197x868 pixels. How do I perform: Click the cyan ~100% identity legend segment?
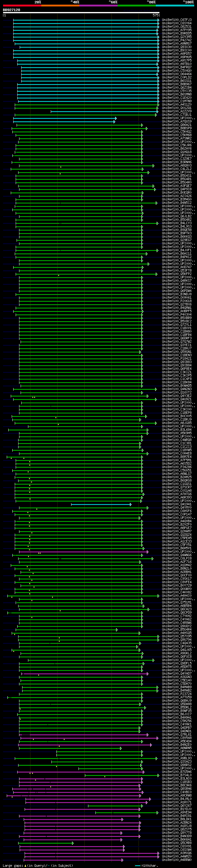(175, 6)
